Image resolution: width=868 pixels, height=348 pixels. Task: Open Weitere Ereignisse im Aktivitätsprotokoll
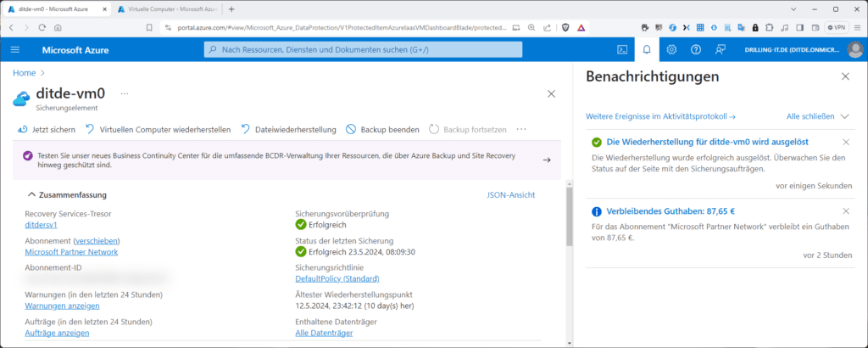659,116
